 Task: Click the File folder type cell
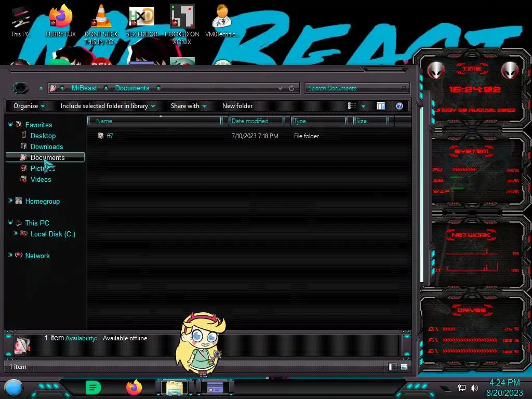coord(307,136)
